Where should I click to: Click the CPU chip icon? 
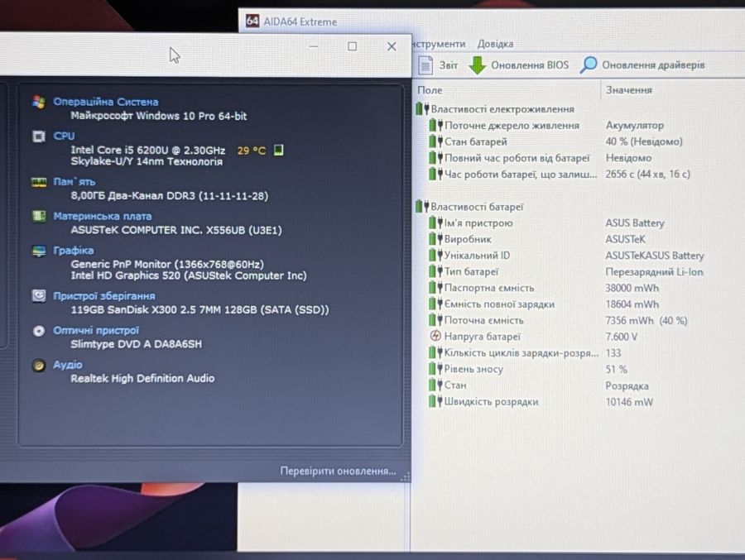pyautogui.click(x=38, y=136)
